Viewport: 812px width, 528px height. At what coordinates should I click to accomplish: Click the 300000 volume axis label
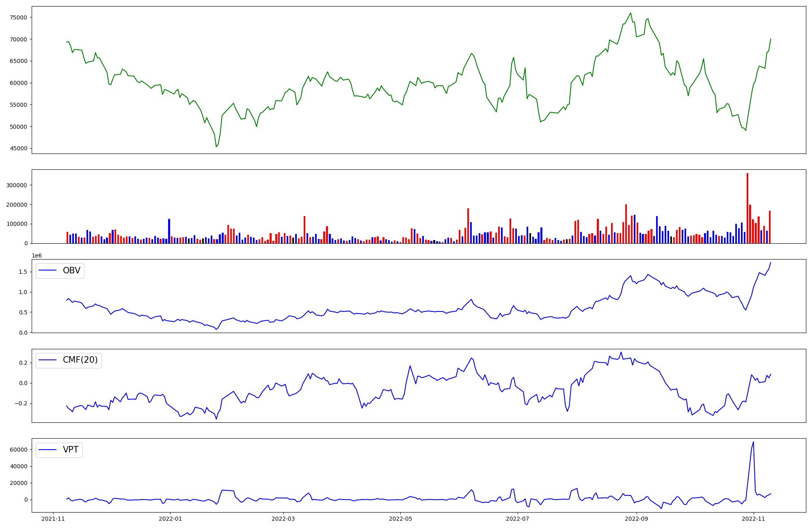16,185
